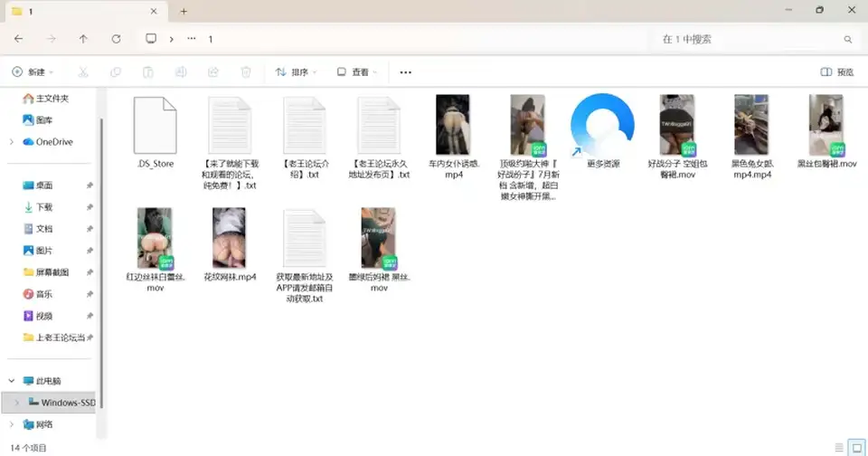Click the pin icon beside 音乐
868x456 pixels.
pos(90,294)
